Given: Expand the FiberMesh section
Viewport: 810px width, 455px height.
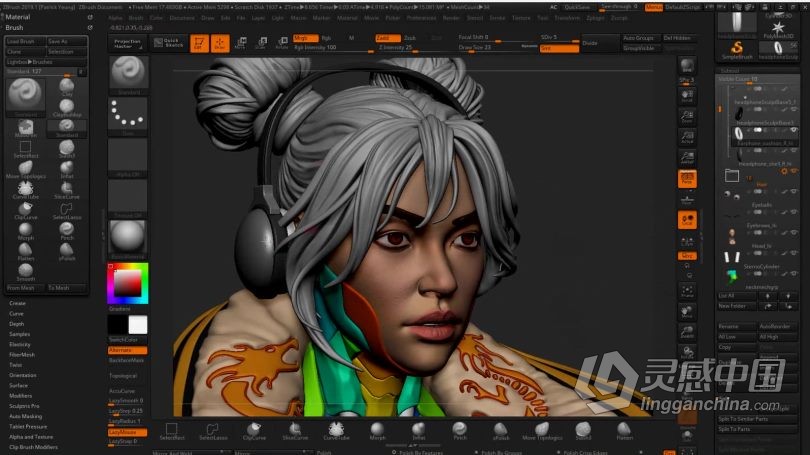Looking at the screenshot, I should click(x=22, y=355).
